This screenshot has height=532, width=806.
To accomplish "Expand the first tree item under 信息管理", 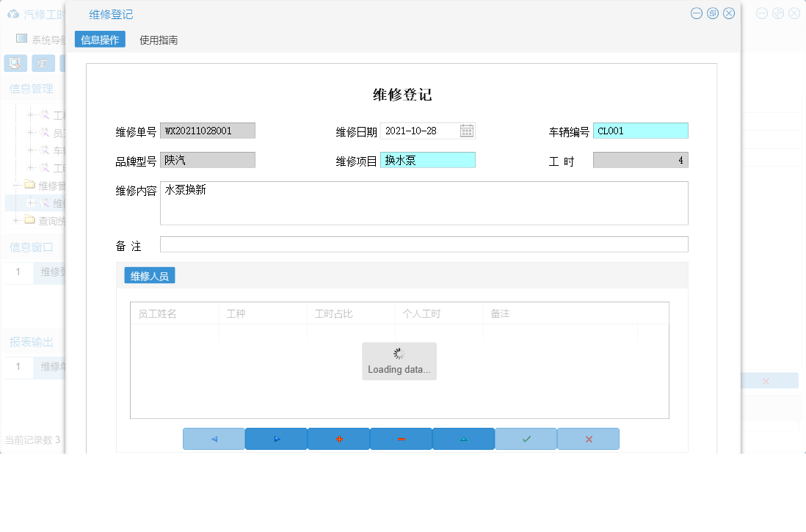I will pos(30,115).
